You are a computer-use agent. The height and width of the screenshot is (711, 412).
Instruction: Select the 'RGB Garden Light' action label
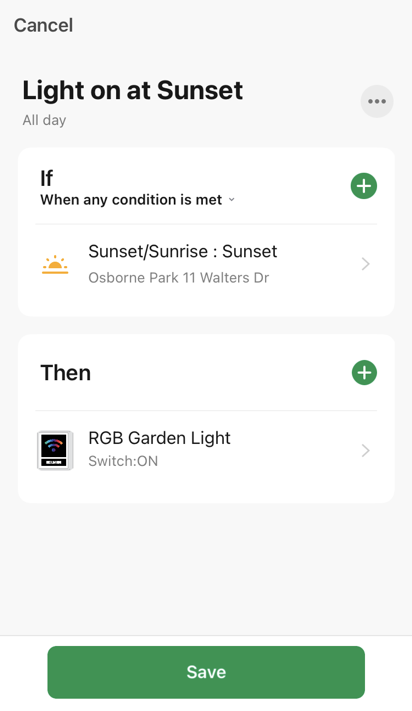click(x=160, y=438)
